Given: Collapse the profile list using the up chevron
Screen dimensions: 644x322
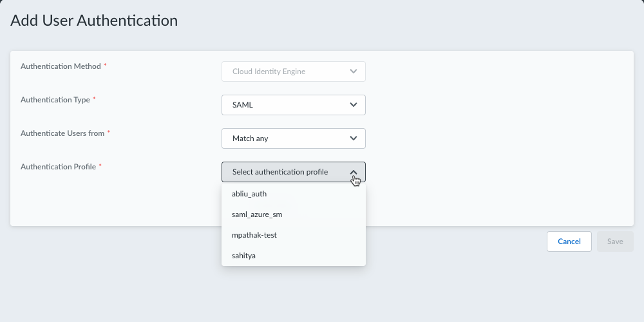Looking at the screenshot, I should [x=354, y=172].
